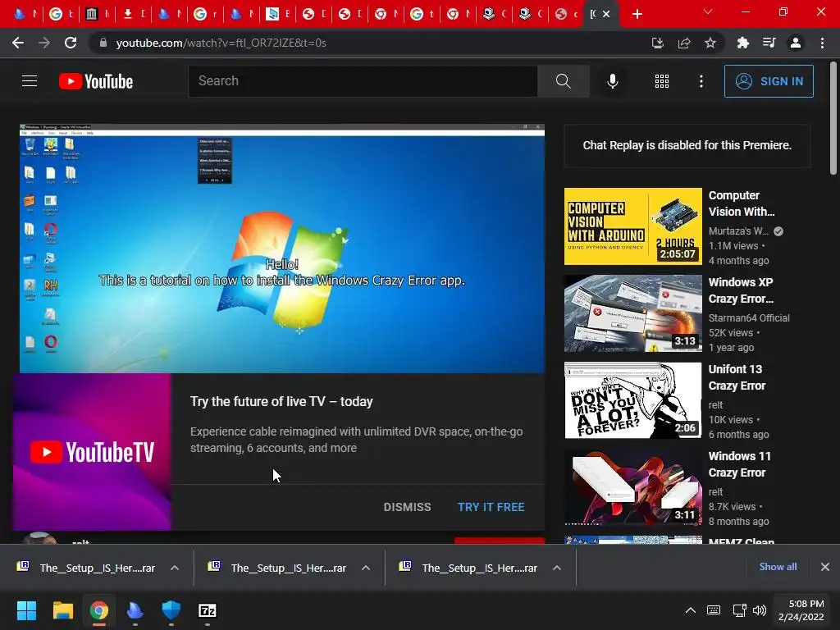This screenshot has height=630, width=840.
Task: Open the Chrome profile icon
Action: click(796, 43)
